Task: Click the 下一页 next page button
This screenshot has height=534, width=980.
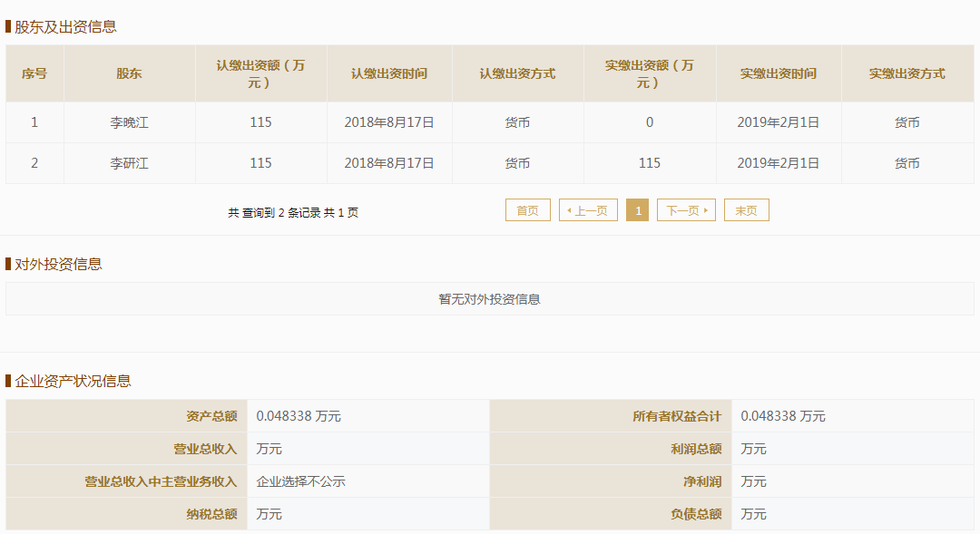Action: (x=686, y=209)
